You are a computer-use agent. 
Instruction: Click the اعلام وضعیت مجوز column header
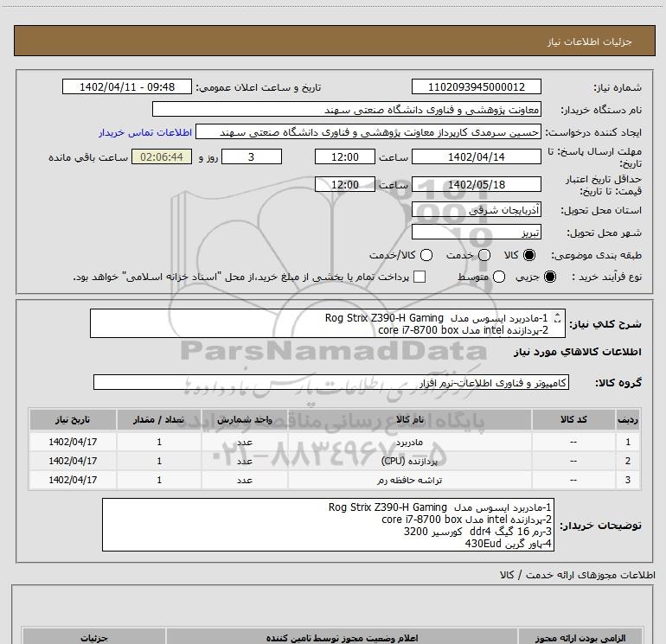pos(342,638)
